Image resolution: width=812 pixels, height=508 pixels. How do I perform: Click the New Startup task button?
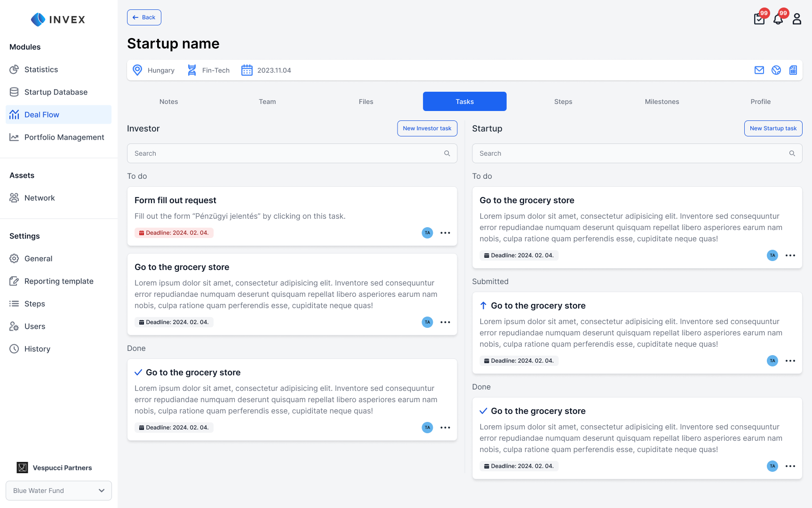pyautogui.click(x=773, y=128)
